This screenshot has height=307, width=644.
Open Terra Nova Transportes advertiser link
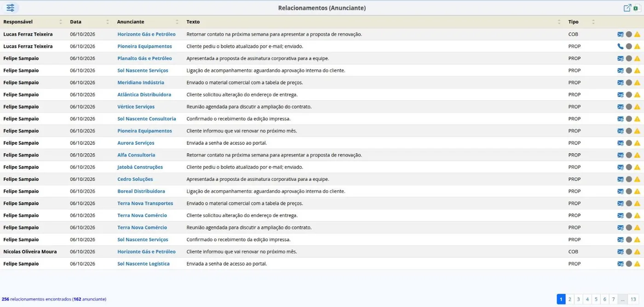point(145,203)
